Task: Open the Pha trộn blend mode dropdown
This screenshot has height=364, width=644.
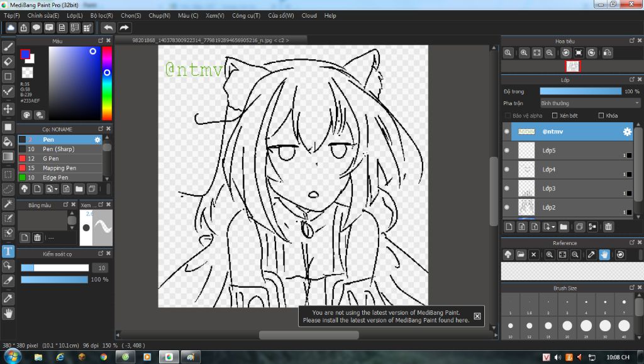Action: (x=590, y=103)
